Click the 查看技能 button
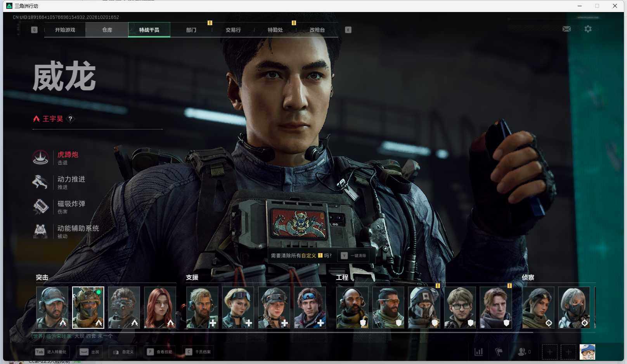 159,352
